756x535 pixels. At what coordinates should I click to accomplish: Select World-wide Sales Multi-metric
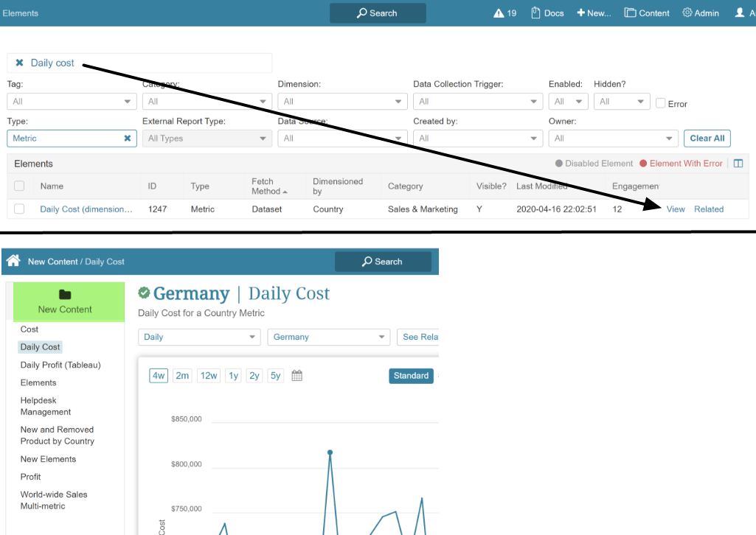(x=54, y=500)
